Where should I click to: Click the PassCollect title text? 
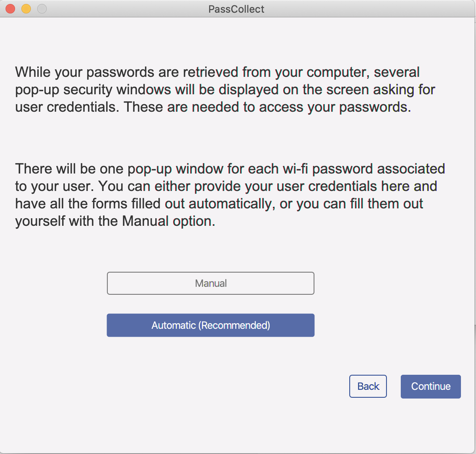click(x=236, y=9)
